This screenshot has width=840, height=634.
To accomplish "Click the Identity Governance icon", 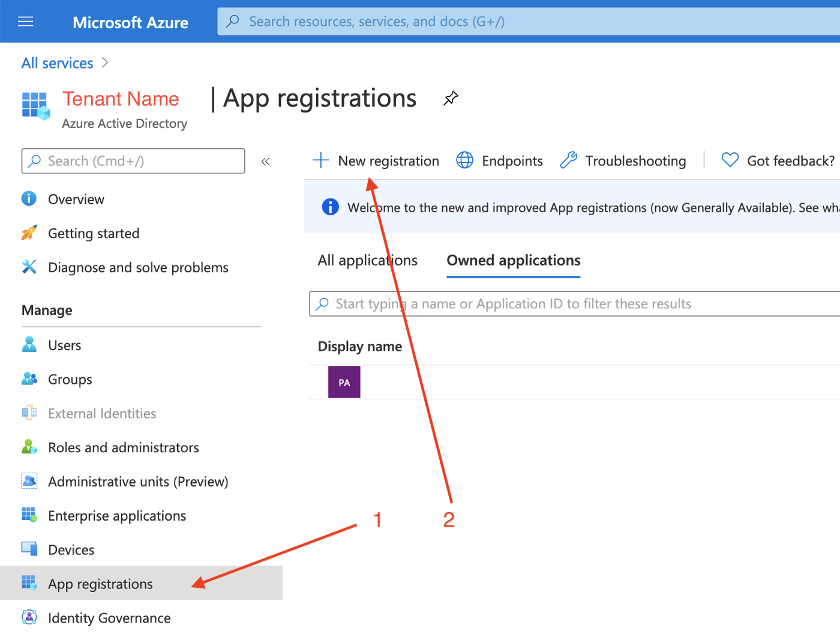I will 29,617.
